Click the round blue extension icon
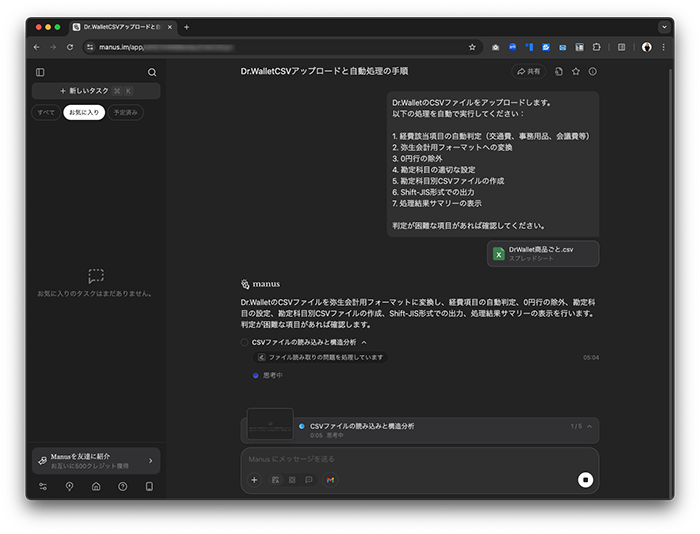Viewport: 700px width, 534px height. pyautogui.click(x=512, y=47)
